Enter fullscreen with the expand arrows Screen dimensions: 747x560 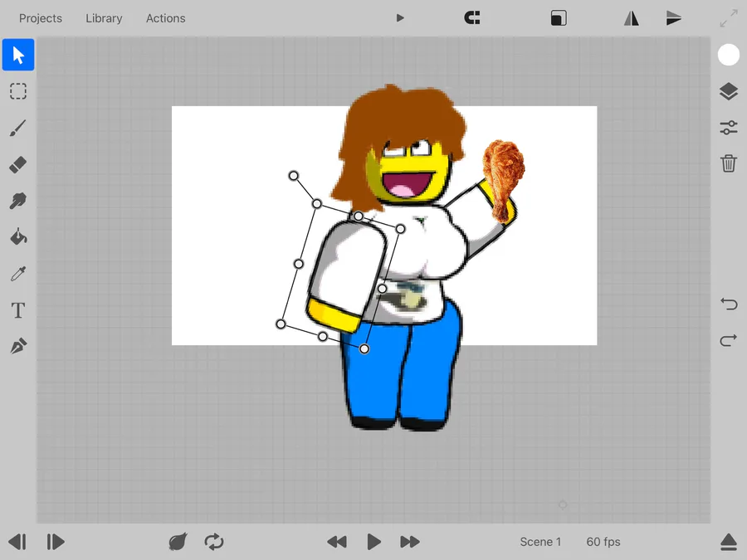(x=729, y=18)
